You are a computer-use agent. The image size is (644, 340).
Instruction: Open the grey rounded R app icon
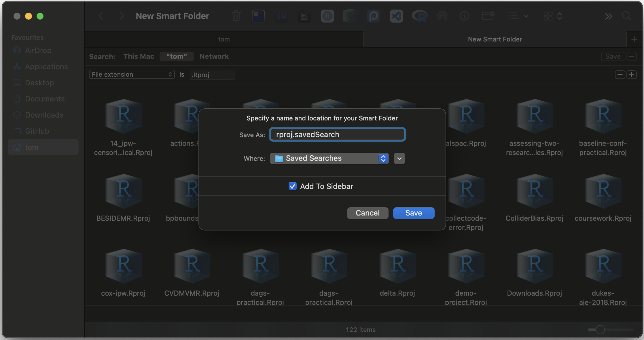327,16
